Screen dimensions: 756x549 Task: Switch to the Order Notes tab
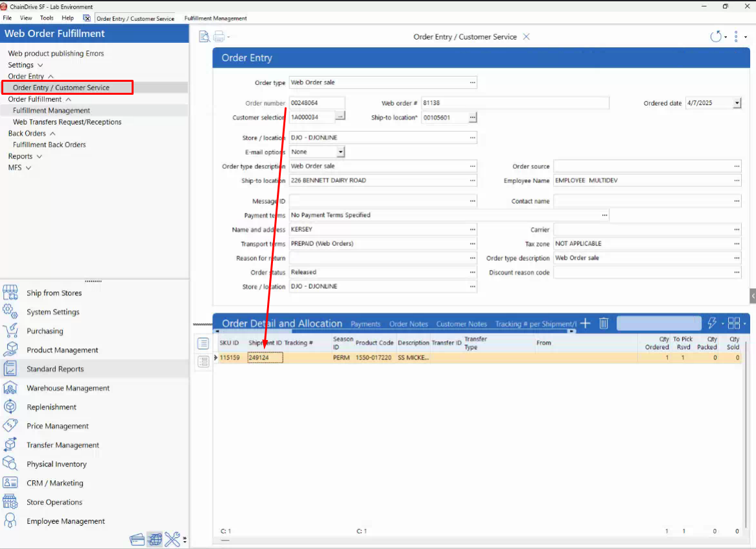(408, 324)
